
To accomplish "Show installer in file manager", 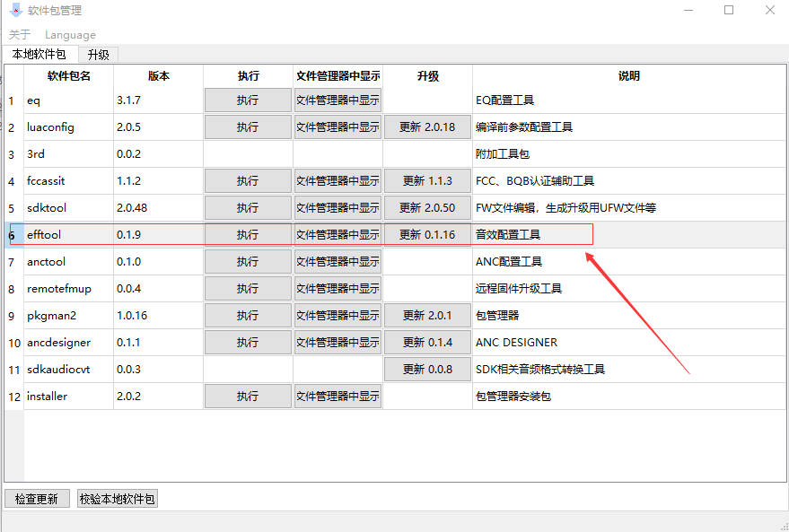I will (x=338, y=397).
